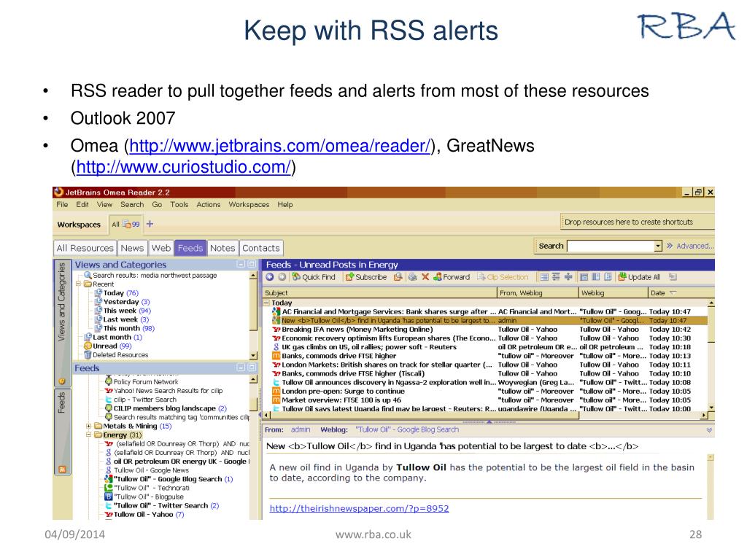The image size is (747, 560).
Task: Open the Actions menu
Action: click(208, 204)
